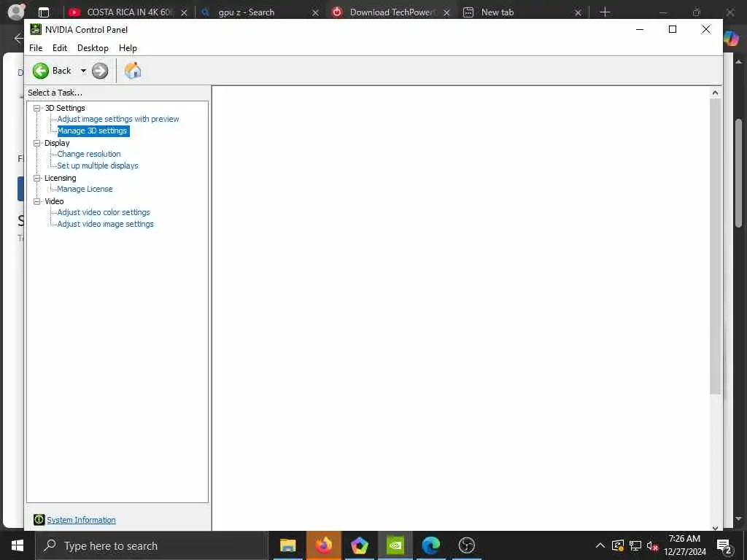Collapse the Video tree node

[36, 201]
